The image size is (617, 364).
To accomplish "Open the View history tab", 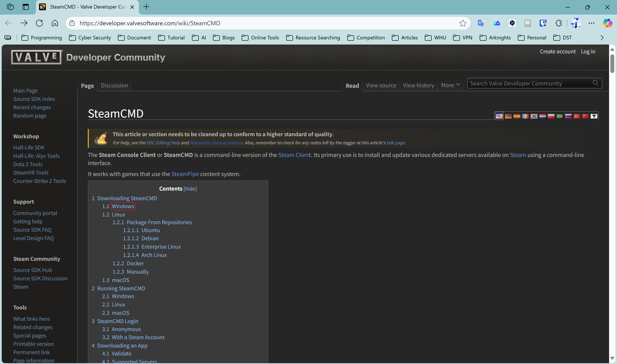I will [x=418, y=85].
